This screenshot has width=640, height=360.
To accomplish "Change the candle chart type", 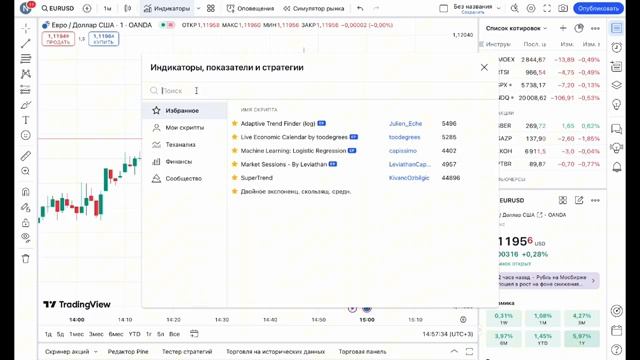I will (128, 8).
